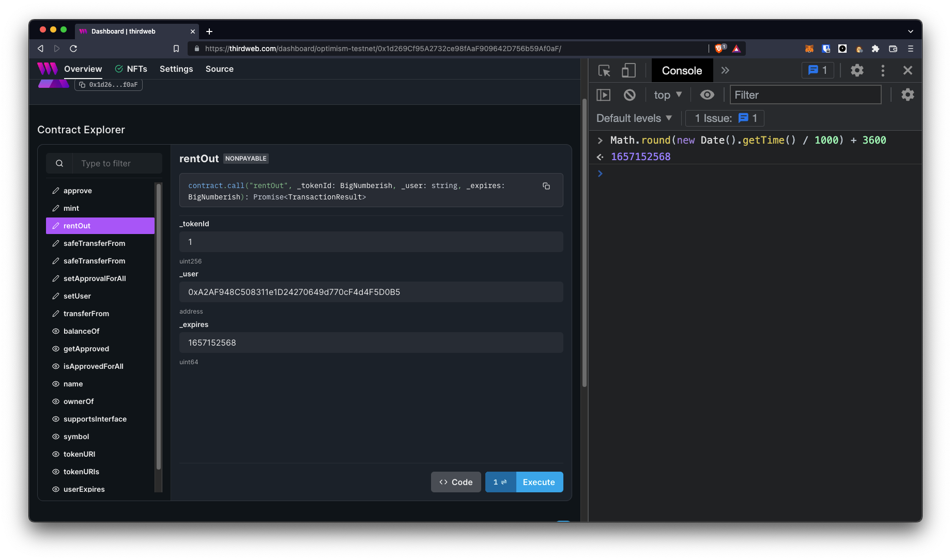Switch to the NFTs tab
This screenshot has width=951, height=560.
coord(131,69)
